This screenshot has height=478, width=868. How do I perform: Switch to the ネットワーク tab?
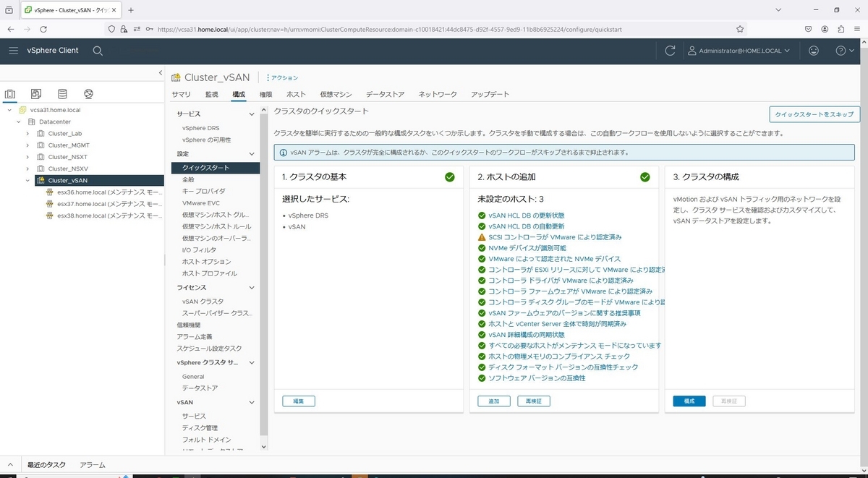[x=438, y=95]
